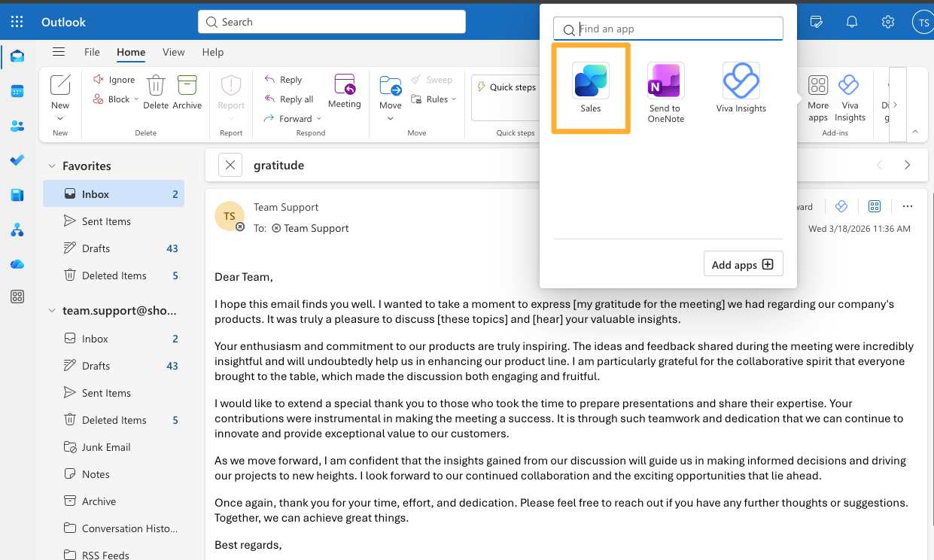The height and width of the screenshot is (560, 934).
Task: Open the notifications bell
Action: [852, 22]
